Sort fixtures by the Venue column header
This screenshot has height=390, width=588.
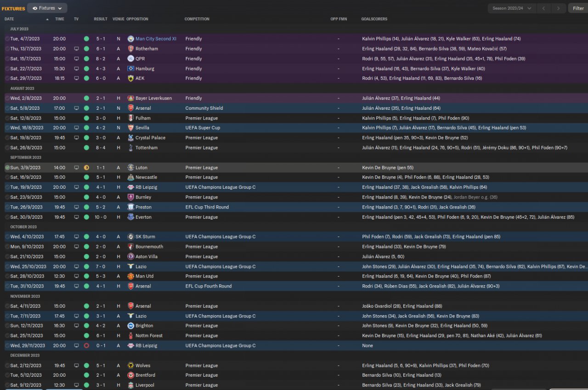click(119, 19)
